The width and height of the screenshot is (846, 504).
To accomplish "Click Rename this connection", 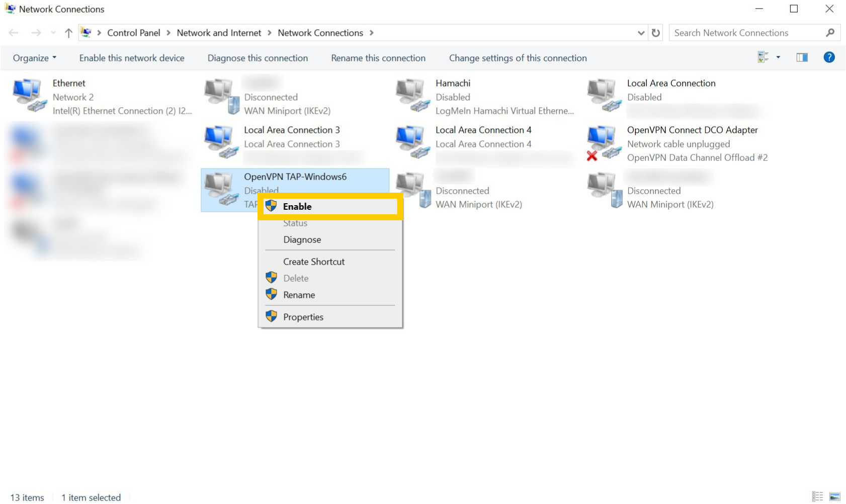I will [x=378, y=58].
